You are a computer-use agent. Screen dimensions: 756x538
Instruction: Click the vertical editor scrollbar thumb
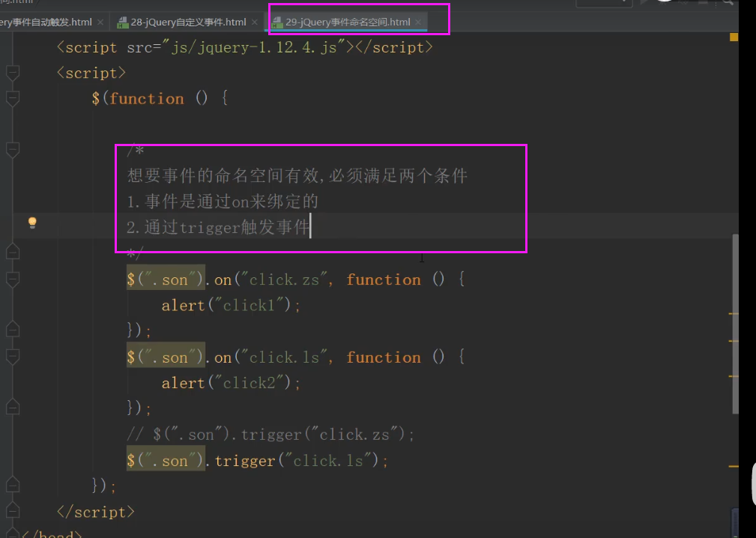[735, 324]
